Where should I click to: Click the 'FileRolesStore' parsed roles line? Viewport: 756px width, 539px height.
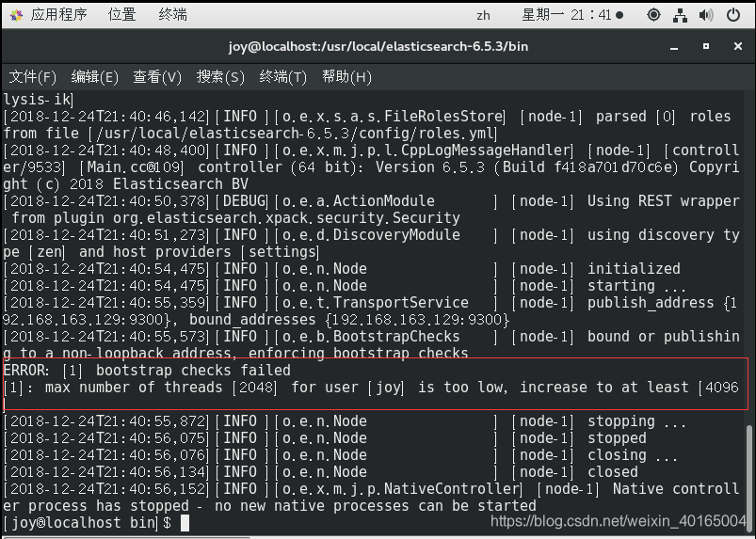[367, 116]
